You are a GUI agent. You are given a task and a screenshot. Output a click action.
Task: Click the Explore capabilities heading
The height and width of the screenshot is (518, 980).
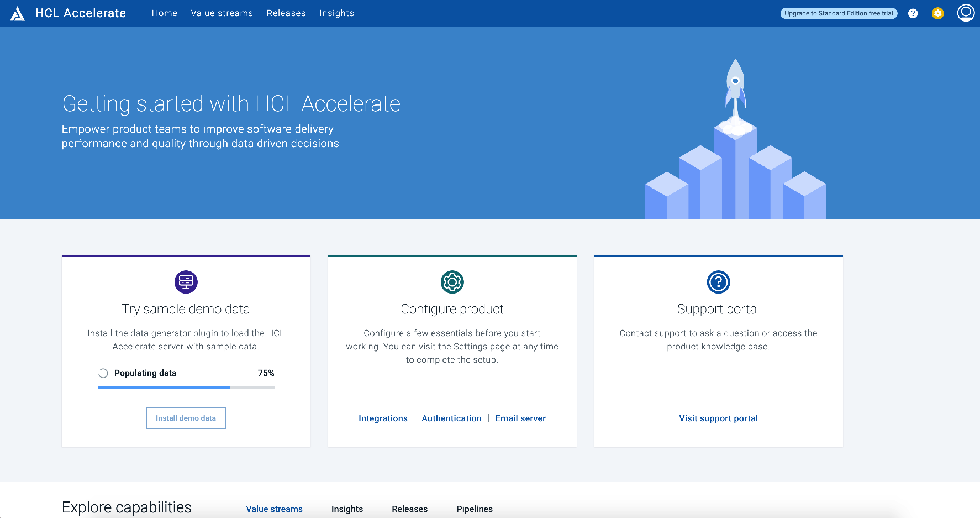tap(127, 507)
